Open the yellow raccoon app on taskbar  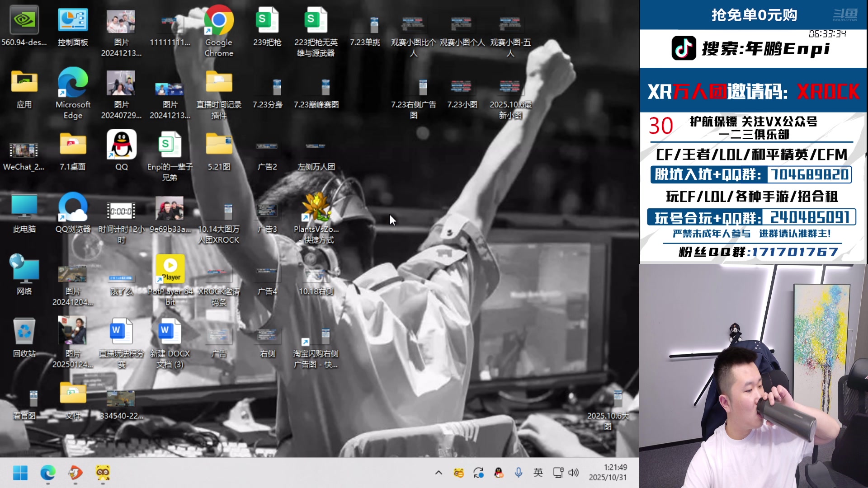[x=102, y=474]
